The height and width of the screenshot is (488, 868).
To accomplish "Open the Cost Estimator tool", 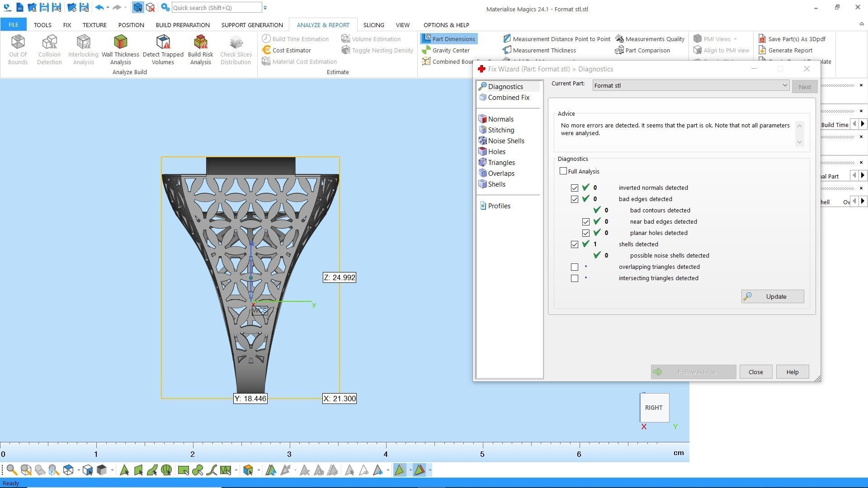I will (x=291, y=50).
